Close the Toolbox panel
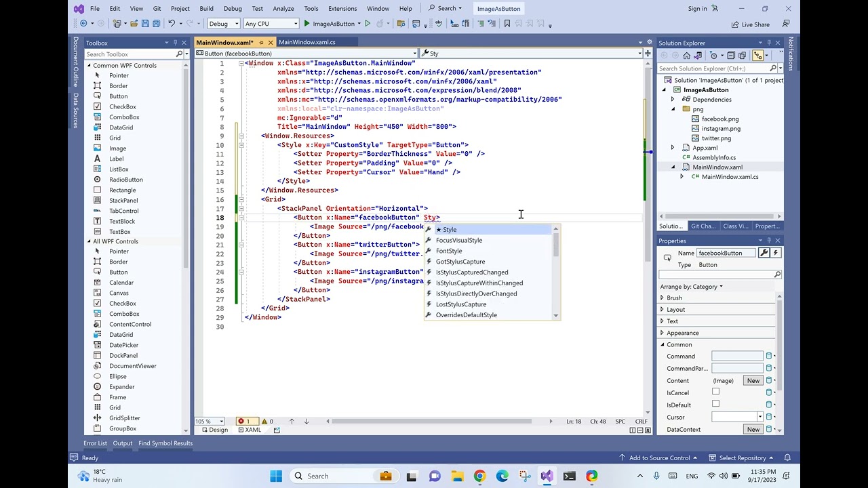 184,43
